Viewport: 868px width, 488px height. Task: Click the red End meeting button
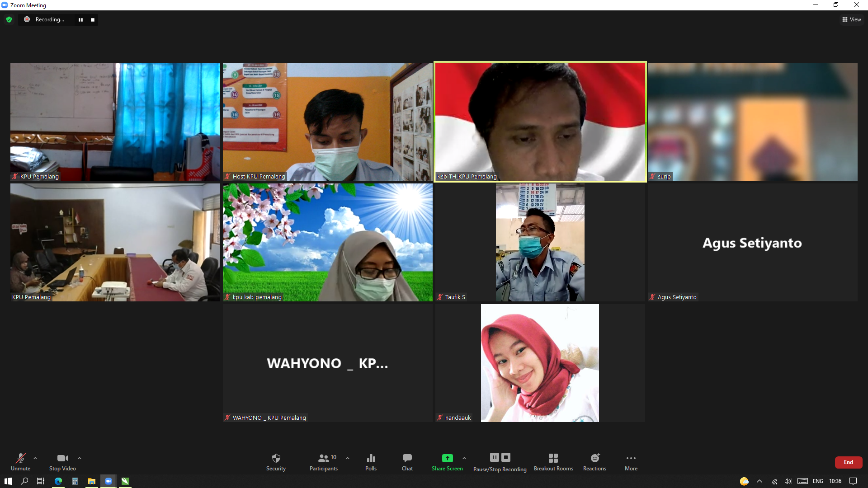coord(848,462)
